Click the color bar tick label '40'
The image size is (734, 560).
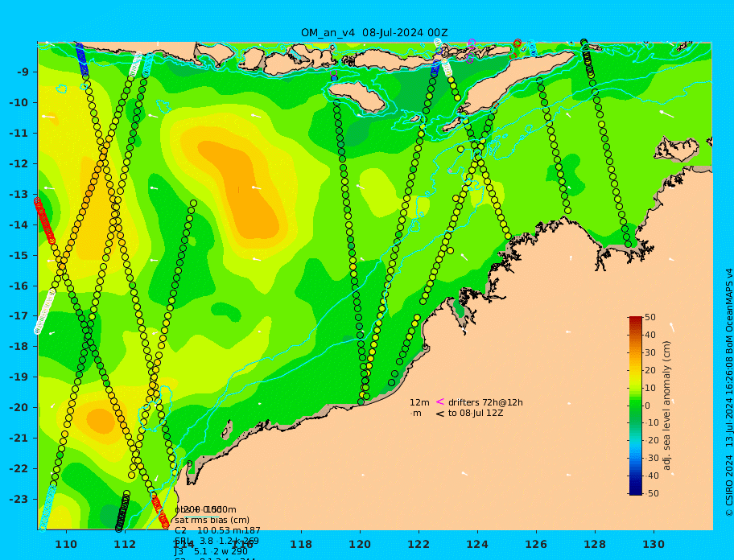coord(650,335)
